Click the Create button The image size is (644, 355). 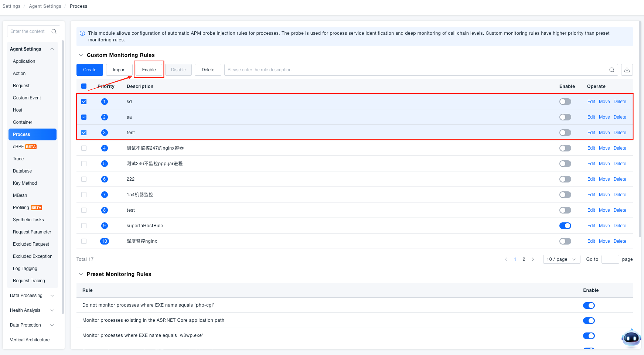click(90, 70)
